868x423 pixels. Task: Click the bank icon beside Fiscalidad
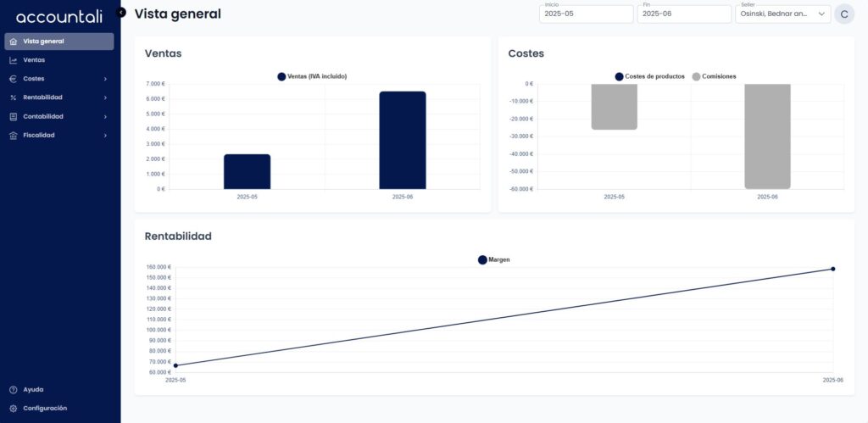tap(14, 135)
